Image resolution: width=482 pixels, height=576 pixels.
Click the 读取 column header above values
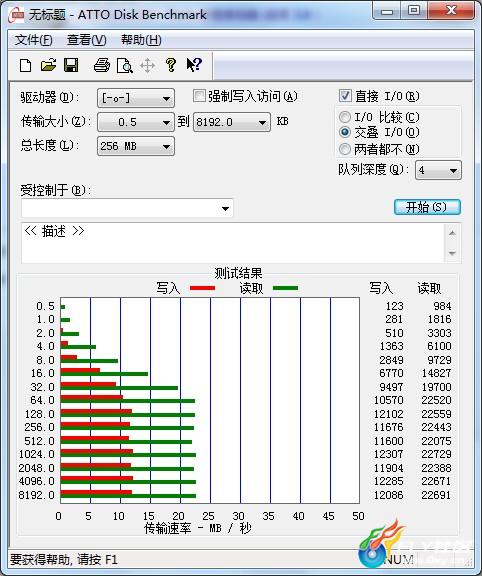(429, 288)
